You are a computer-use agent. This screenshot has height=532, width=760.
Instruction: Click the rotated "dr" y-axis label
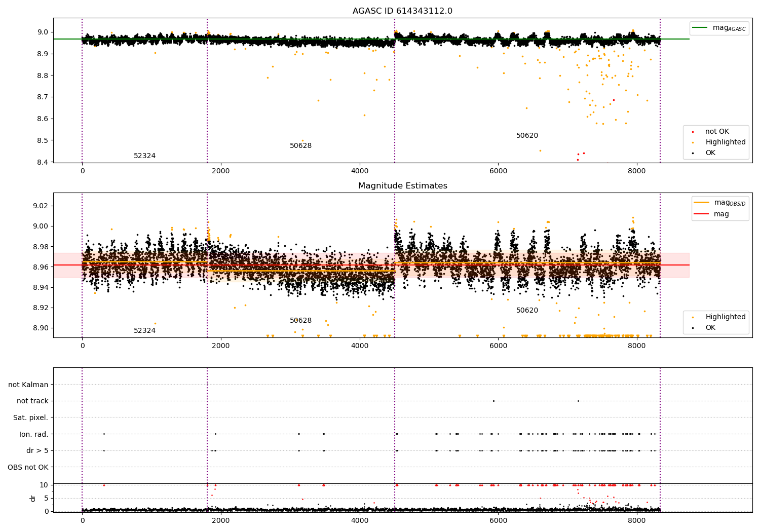click(33, 498)
